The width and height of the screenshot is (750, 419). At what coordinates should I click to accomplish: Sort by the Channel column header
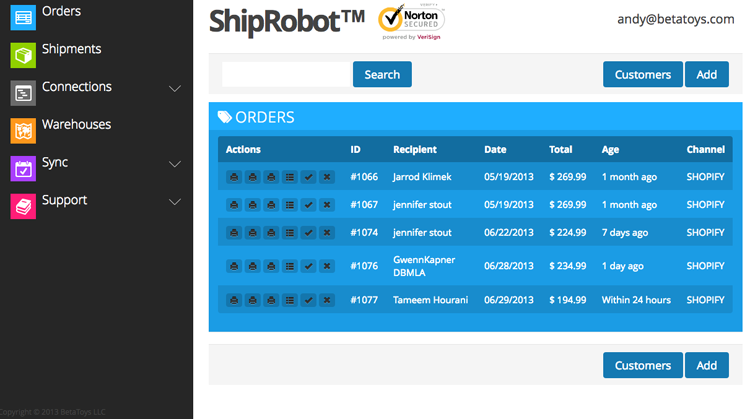pos(706,149)
